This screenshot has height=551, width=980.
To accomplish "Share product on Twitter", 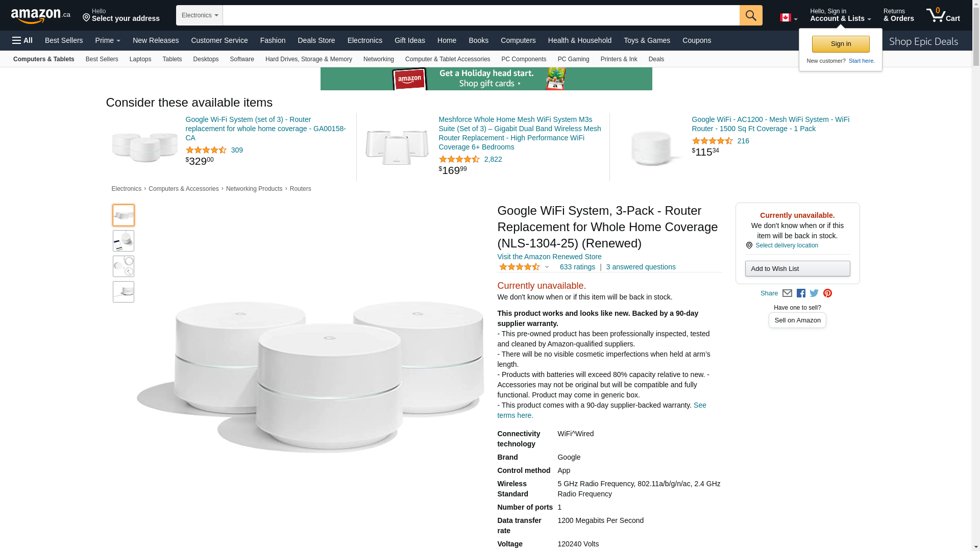I will pyautogui.click(x=814, y=293).
